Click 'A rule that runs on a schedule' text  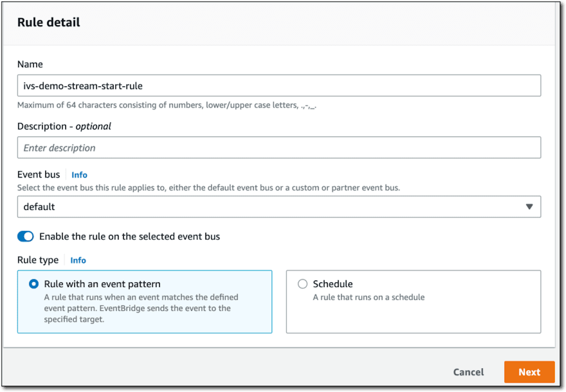click(369, 297)
